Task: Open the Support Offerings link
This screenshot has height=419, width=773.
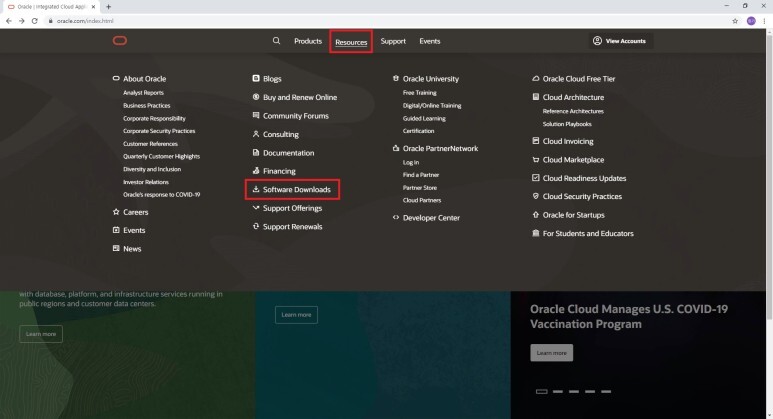Action: 292,208
